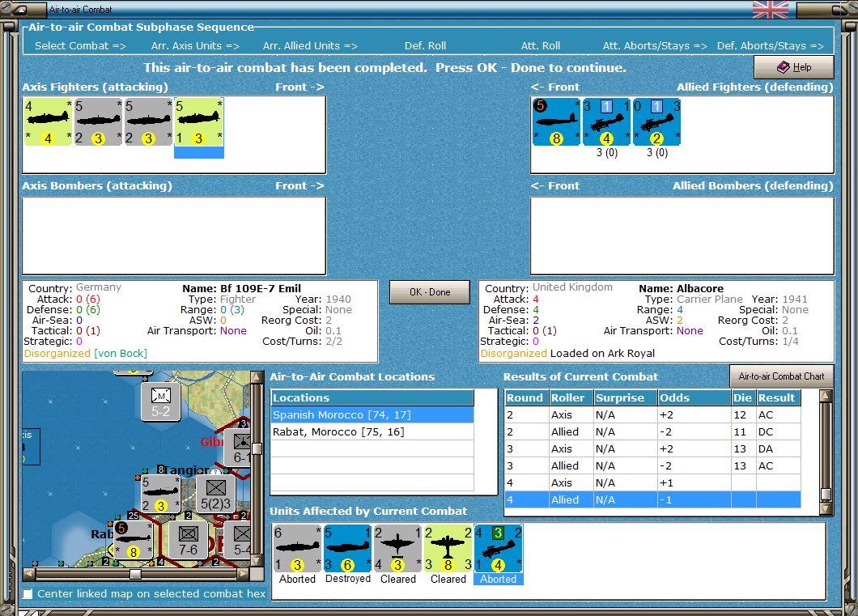Image resolution: width=858 pixels, height=616 pixels.
Task: Select the Allied carrier plane unit marked 8
Action: point(556,122)
